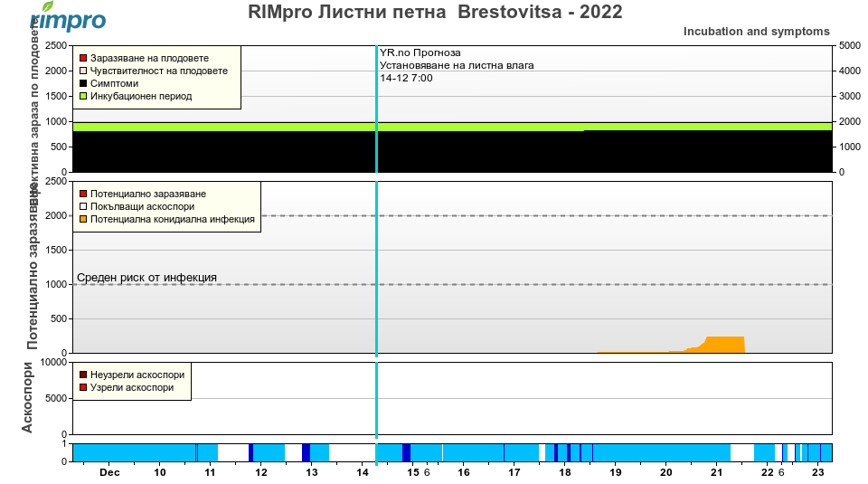Click the Аскоспори axis label
This screenshot has height=484, width=868.
27,398
